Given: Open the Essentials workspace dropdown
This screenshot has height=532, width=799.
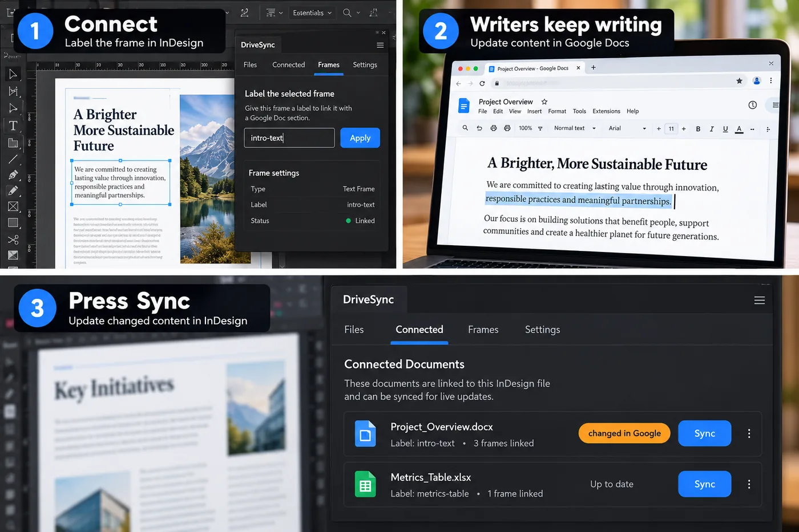Looking at the screenshot, I should tap(312, 13).
